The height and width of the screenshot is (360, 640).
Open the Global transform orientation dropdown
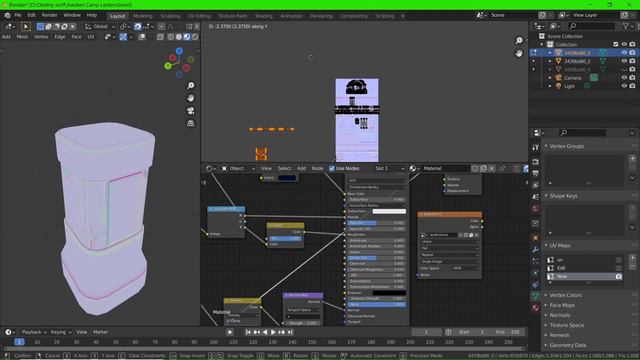click(x=100, y=27)
